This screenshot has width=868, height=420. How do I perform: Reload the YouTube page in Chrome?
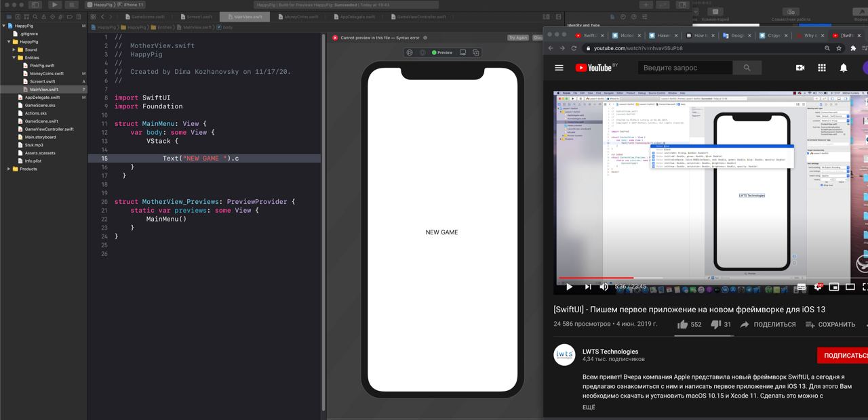[574, 48]
